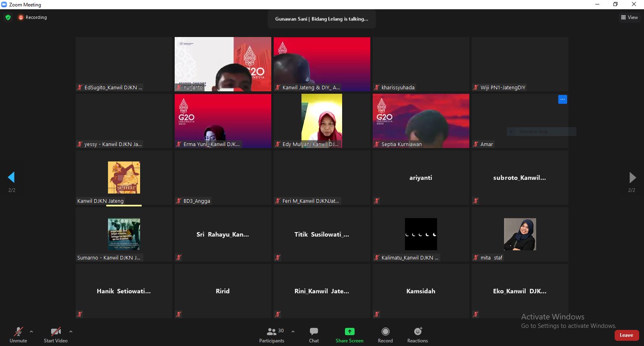This screenshot has height=346, width=644.
Task: Select Septia Kurniawan's video tile
Action: click(421, 120)
